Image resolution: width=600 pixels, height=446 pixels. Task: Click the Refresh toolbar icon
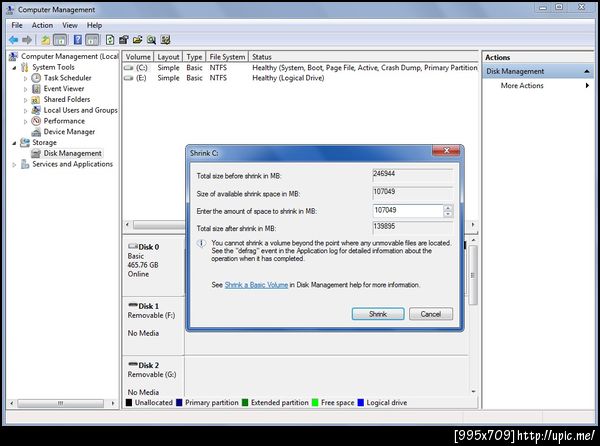coord(110,40)
